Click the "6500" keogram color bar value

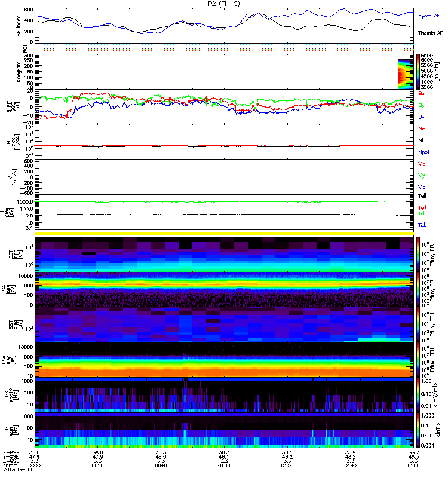pos(426,56)
